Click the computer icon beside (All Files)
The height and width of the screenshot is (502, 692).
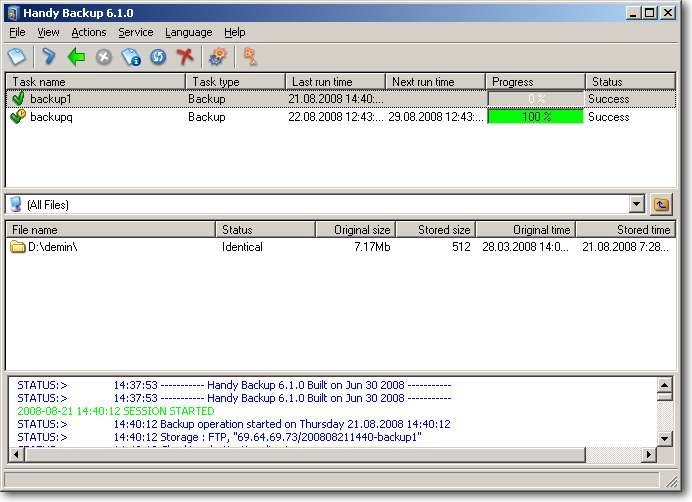[16, 204]
